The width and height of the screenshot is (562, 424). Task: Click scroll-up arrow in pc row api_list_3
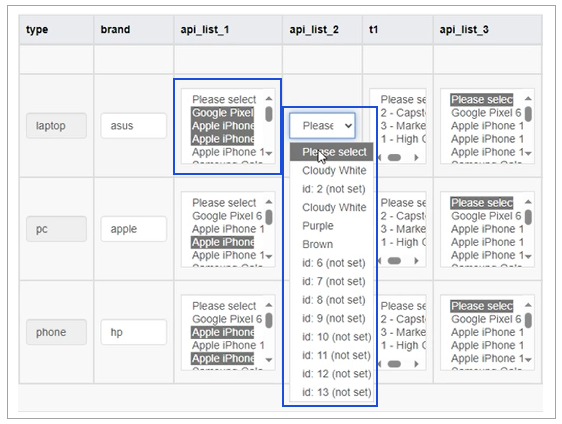[x=528, y=202]
